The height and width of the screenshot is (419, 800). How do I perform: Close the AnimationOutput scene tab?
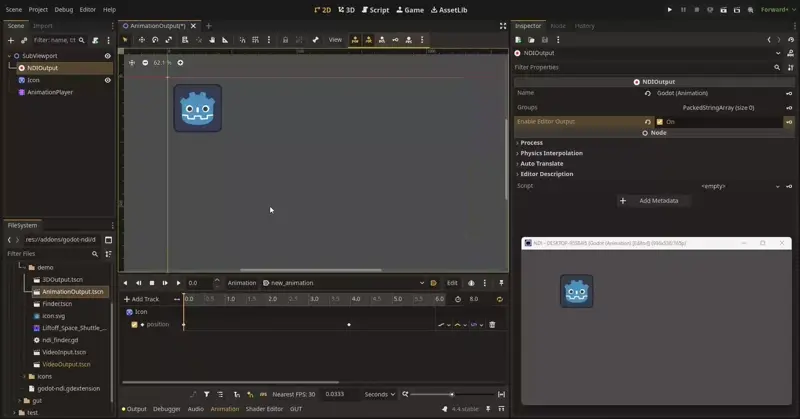tap(193, 26)
